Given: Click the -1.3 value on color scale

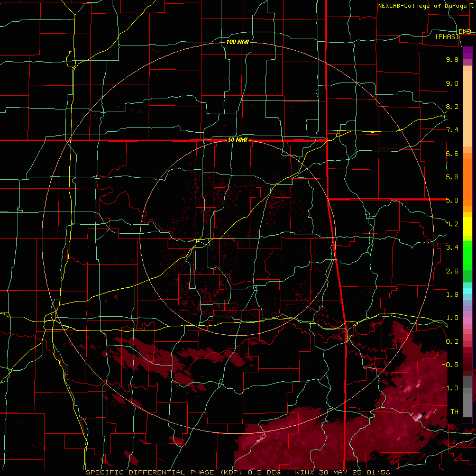Looking at the screenshot, I should point(450,388).
